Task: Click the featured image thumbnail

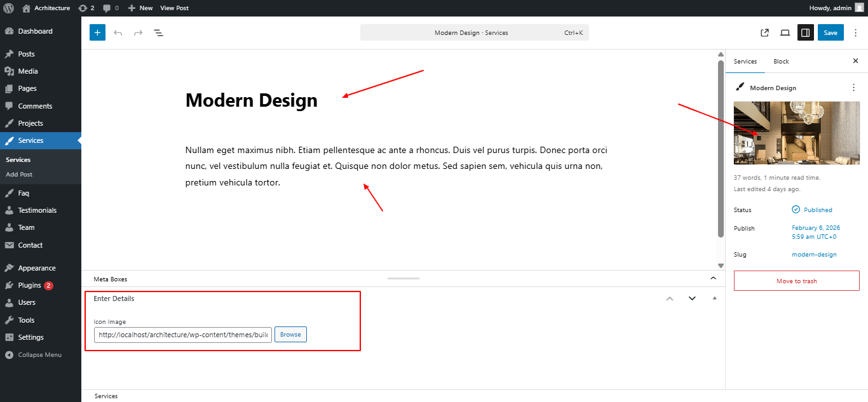Action: click(797, 133)
